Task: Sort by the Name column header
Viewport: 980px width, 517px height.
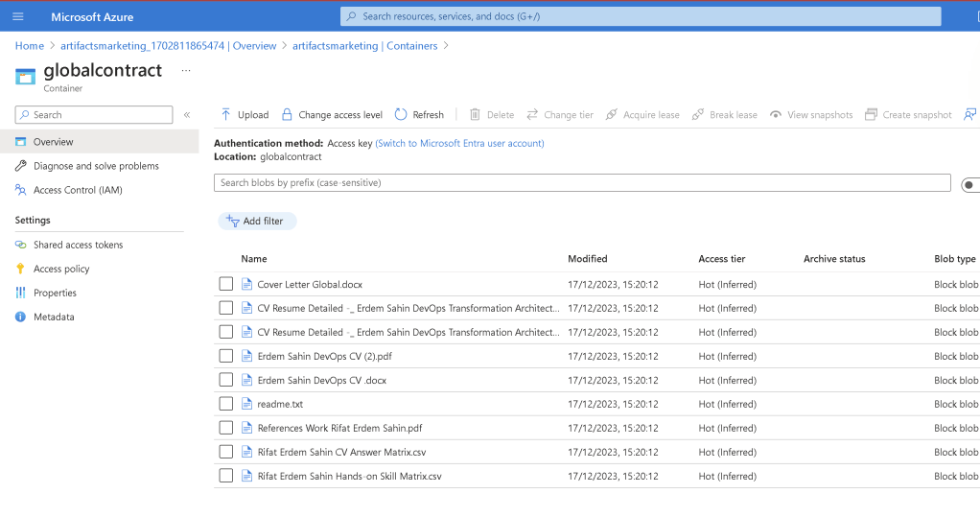Action: 254,259
